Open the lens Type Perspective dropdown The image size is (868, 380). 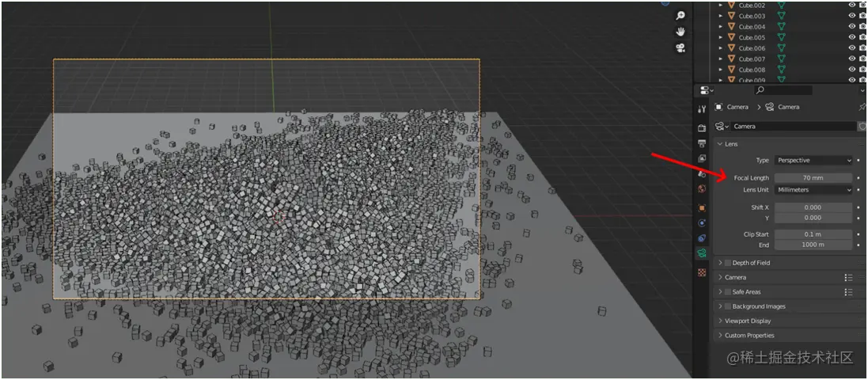(x=813, y=160)
